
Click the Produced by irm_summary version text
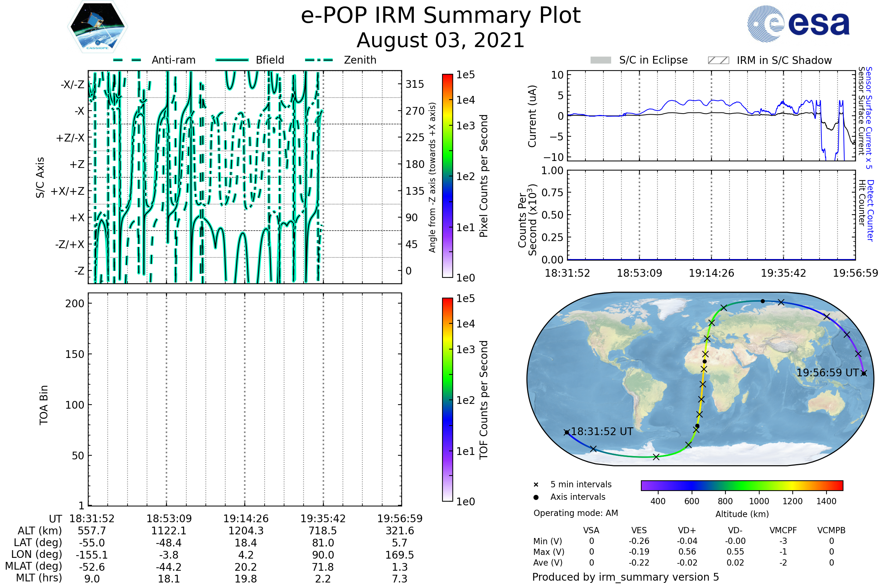pos(625,577)
